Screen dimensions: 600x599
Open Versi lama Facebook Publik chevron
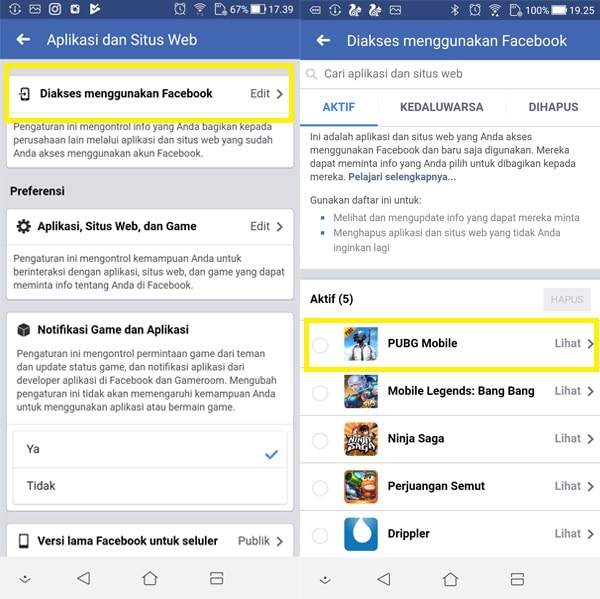tap(280, 541)
